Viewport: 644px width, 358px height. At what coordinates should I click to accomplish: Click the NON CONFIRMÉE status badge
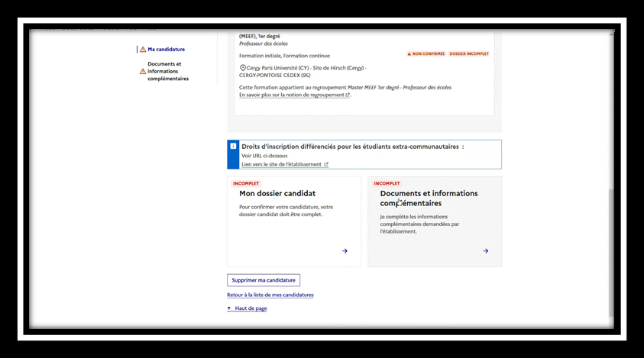pyautogui.click(x=426, y=54)
